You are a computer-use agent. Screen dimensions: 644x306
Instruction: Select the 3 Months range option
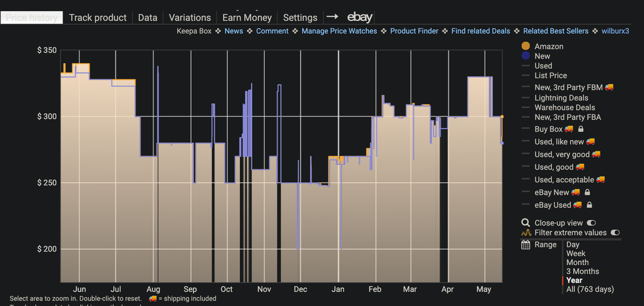[582, 271]
